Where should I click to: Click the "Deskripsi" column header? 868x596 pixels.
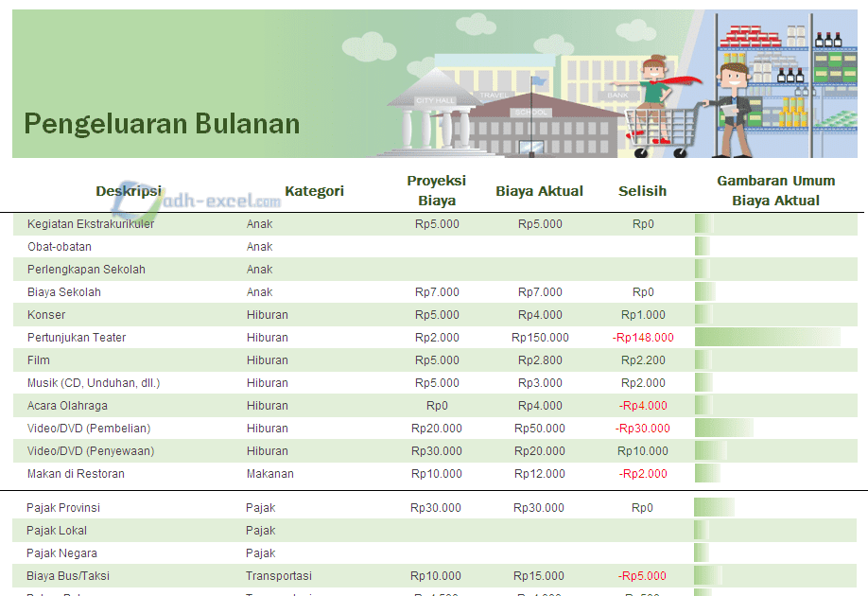pos(129,190)
